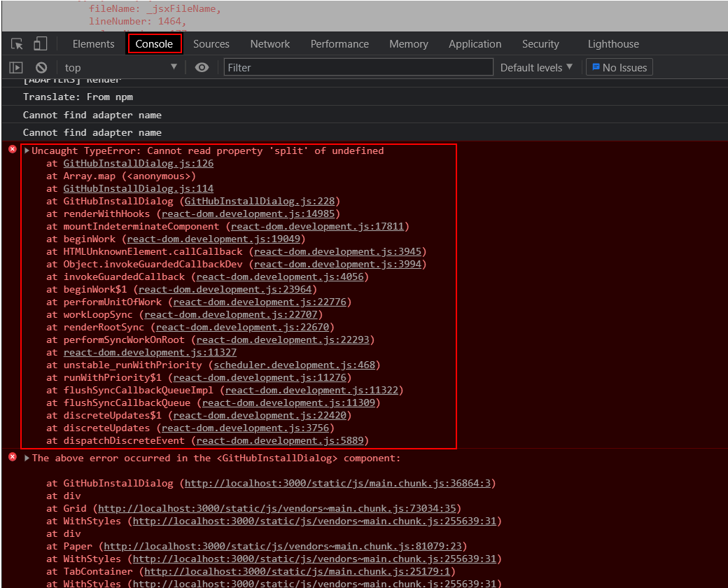Open GitHubInstallDialog.js:126 source link
The height and width of the screenshot is (588, 728).
pyautogui.click(x=139, y=164)
